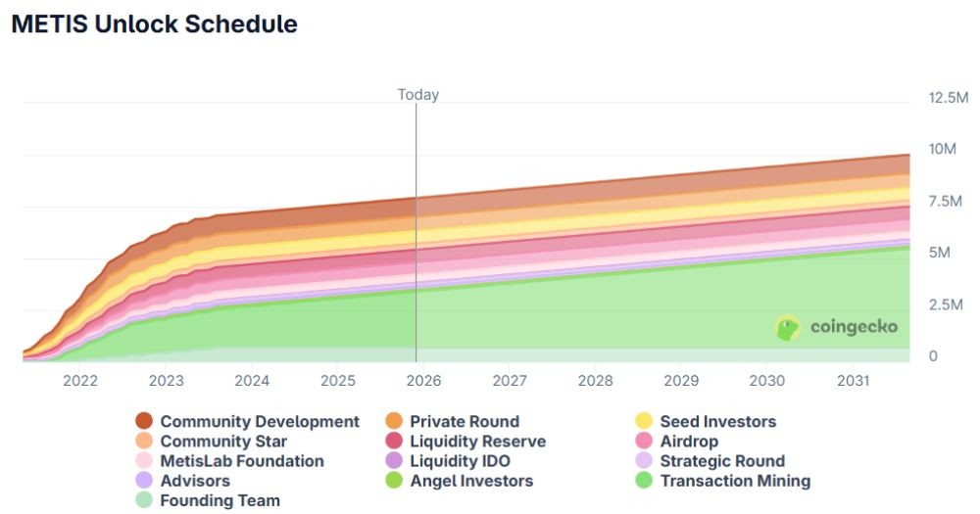This screenshot has width=980, height=514.
Task: Click the Advisors legend color dot
Action: coord(144,481)
